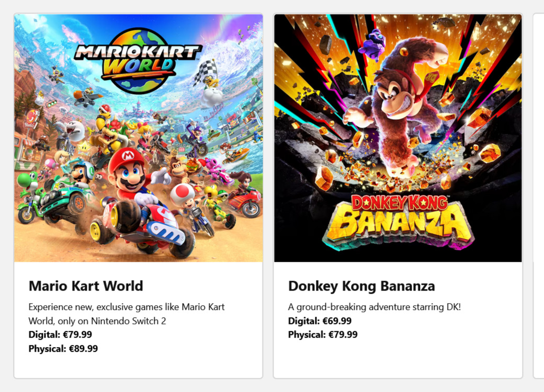The image size is (544, 392).
Task: Select the Mario Kart World description text
Action: click(127, 314)
